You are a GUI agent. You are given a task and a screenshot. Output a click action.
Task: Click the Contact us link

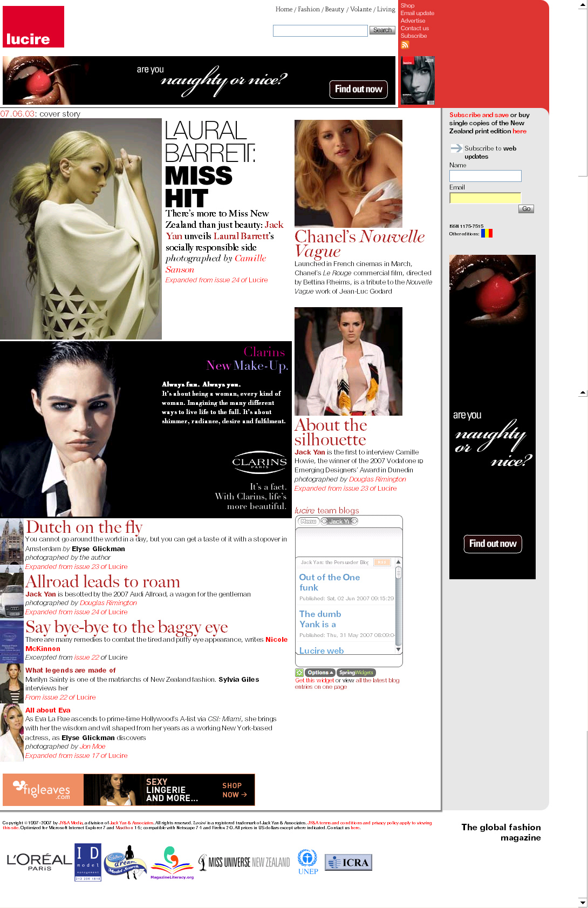pos(415,28)
